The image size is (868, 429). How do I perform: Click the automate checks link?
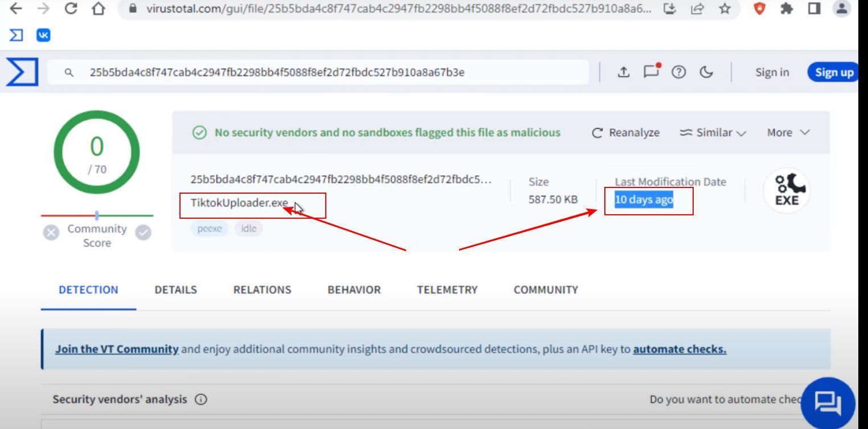pyautogui.click(x=679, y=349)
